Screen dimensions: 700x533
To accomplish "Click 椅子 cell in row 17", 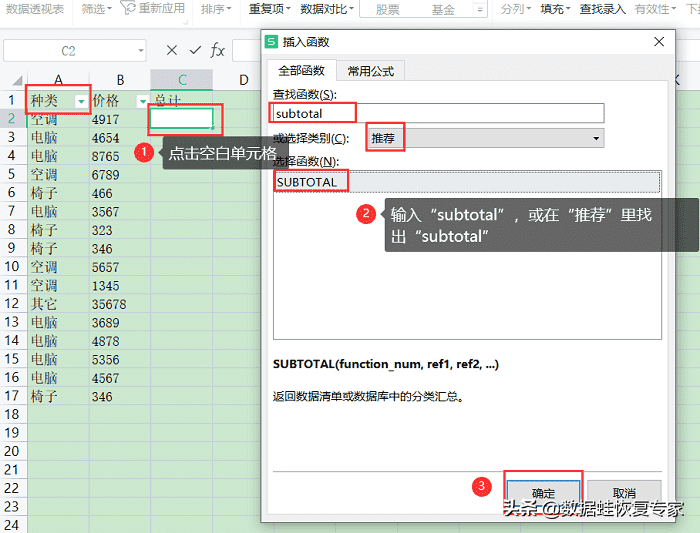I will (x=58, y=396).
